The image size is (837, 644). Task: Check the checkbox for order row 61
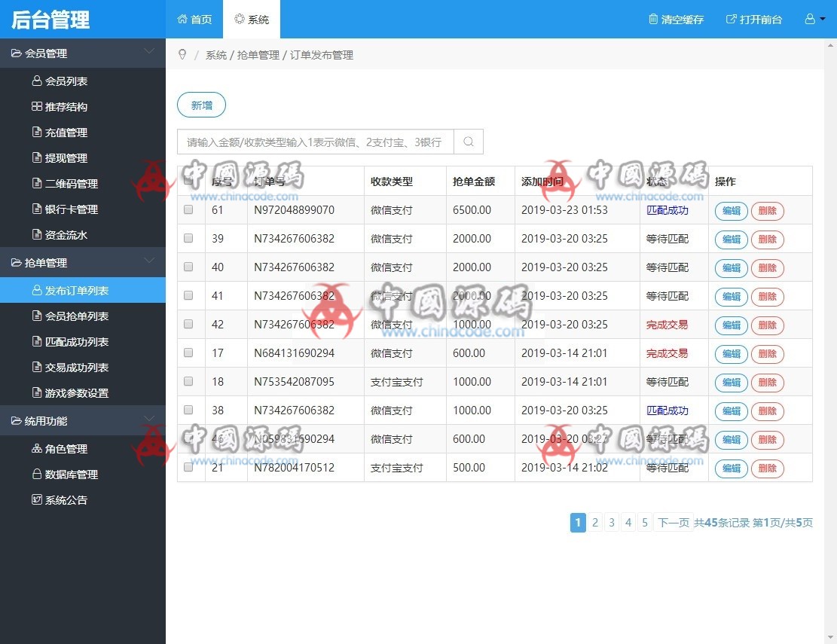coord(188,210)
